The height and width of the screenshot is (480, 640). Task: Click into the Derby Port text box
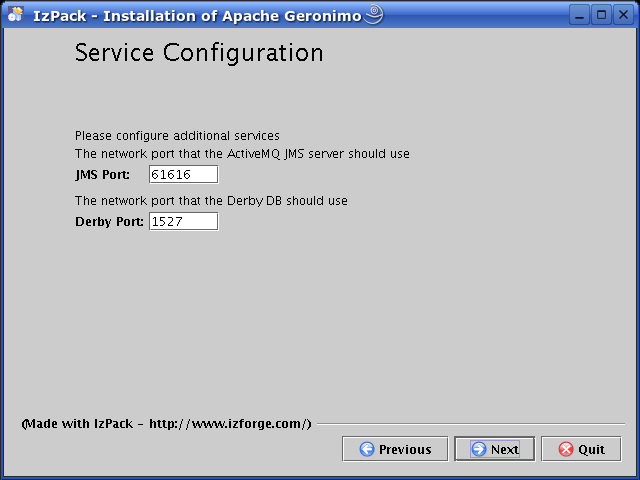[x=183, y=221]
